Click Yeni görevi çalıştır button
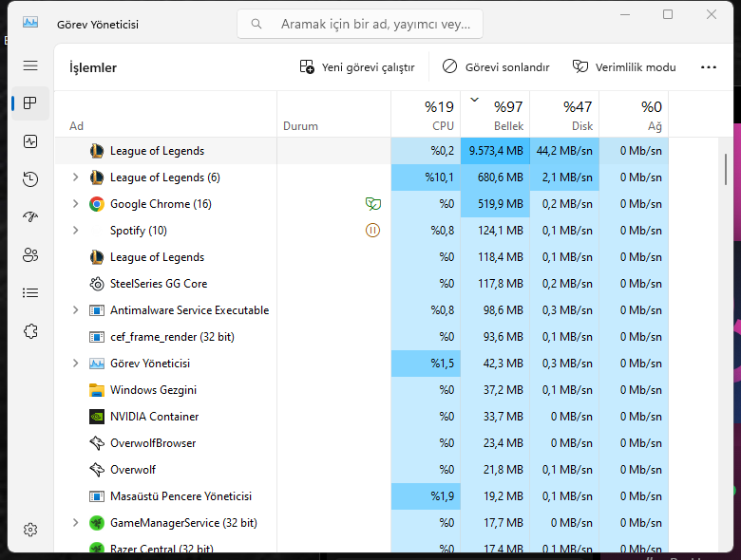The width and height of the screenshot is (741, 560). [x=357, y=67]
